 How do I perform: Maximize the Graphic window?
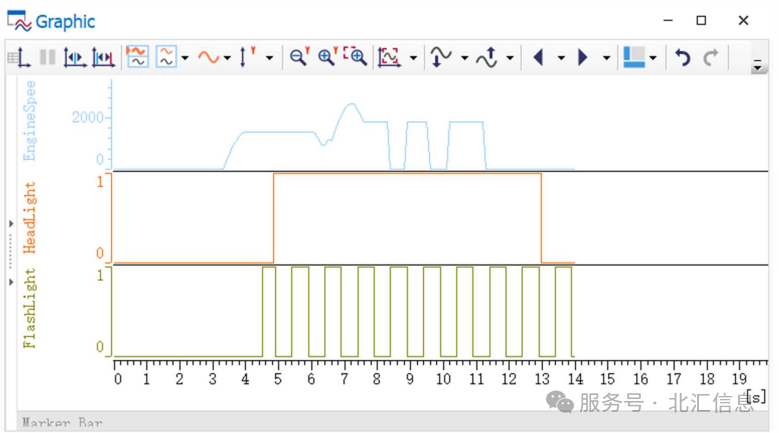(701, 20)
